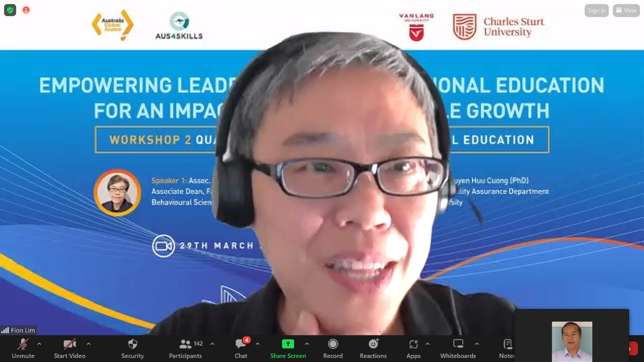Viewport: 644px width, 362px height.
Task: Select the self-view video thumbnail
Action: click(572, 341)
